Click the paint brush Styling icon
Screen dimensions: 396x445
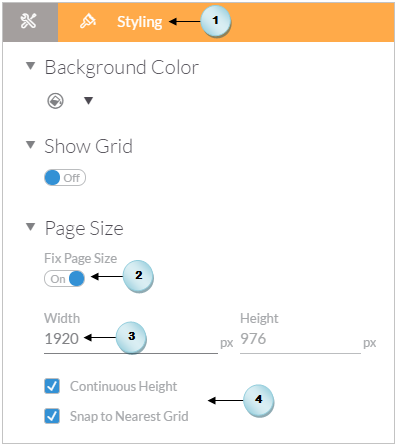pos(88,21)
